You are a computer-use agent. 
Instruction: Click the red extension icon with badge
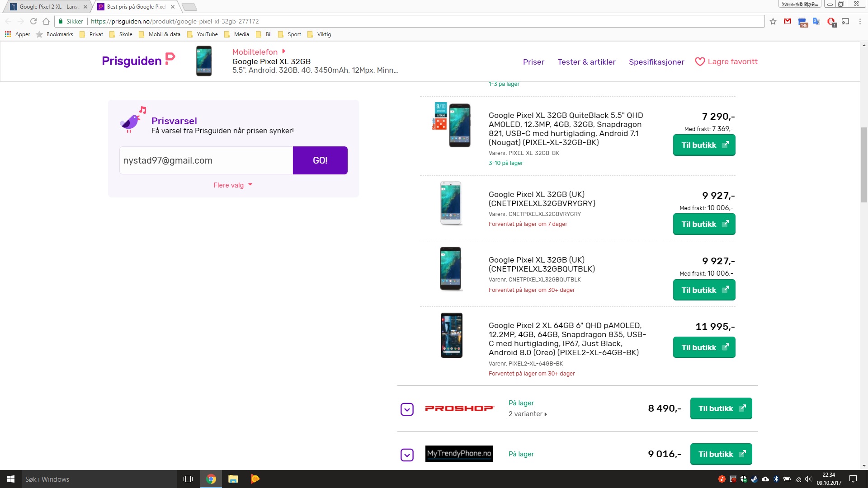pos(831,22)
